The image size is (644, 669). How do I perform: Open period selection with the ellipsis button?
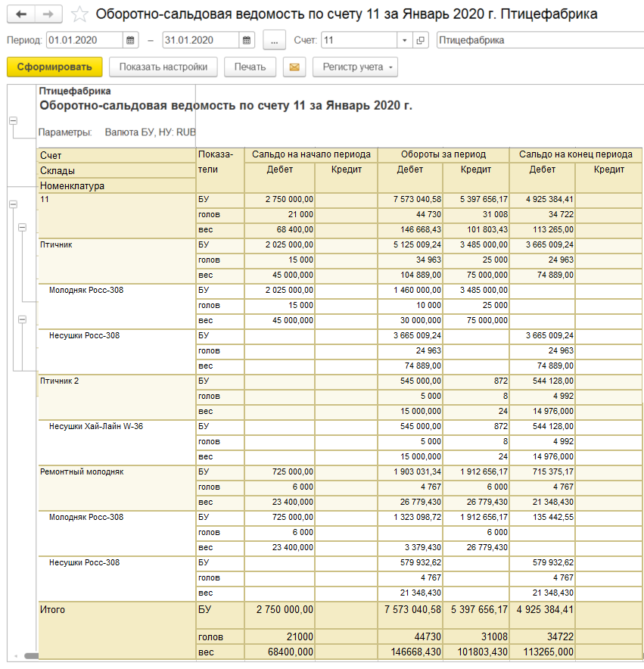[x=274, y=40]
